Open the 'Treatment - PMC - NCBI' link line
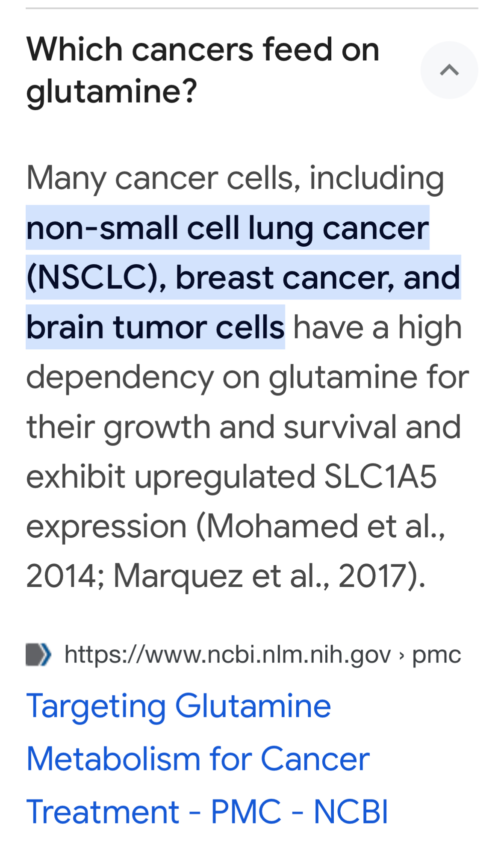 (x=207, y=812)
